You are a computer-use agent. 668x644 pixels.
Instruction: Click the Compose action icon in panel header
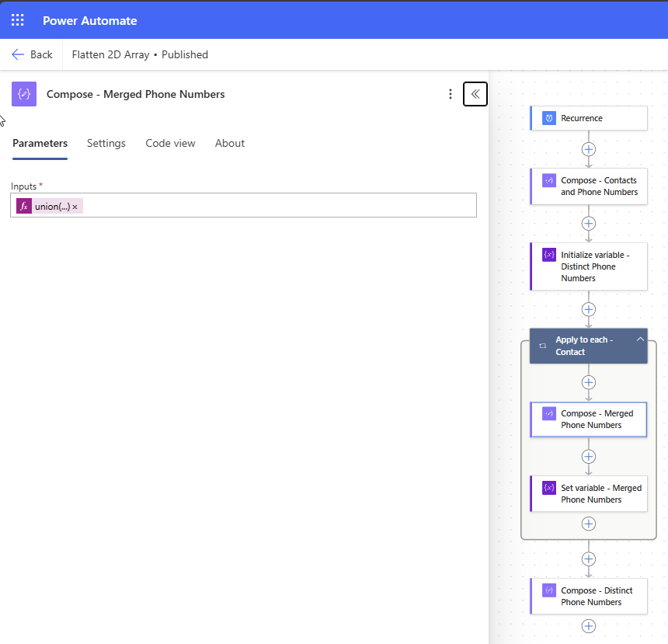pos(24,94)
